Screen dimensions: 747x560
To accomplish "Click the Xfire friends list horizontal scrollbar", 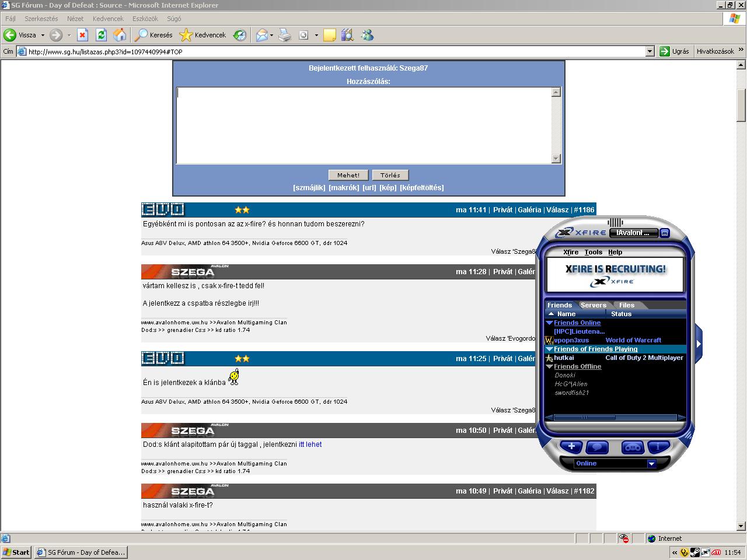I will click(615, 417).
